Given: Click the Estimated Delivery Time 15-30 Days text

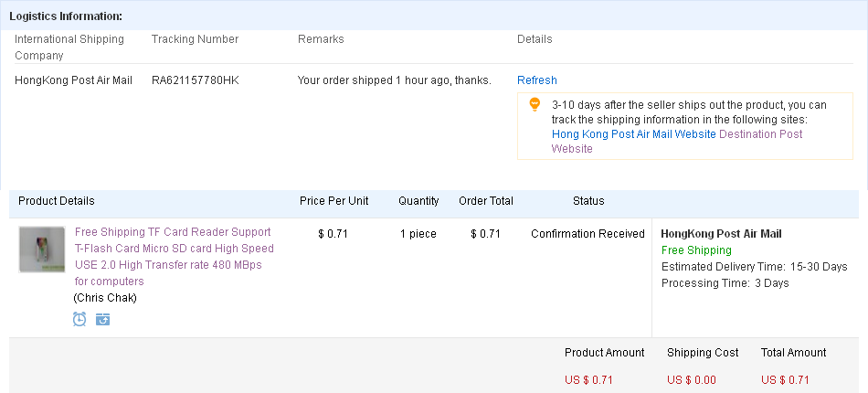Looking at the screenshot, I should click(755, 267).
